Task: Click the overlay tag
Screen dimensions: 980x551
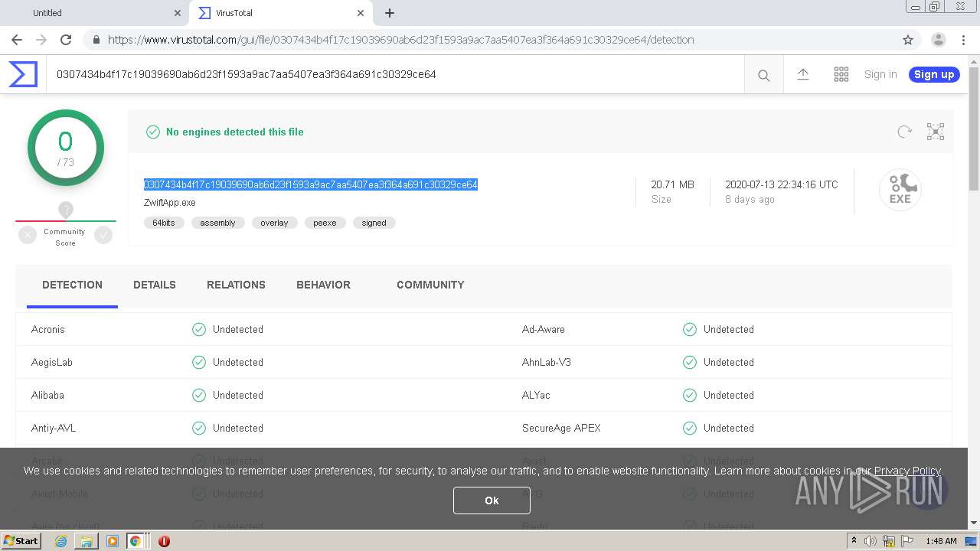Action: point(274,223)
